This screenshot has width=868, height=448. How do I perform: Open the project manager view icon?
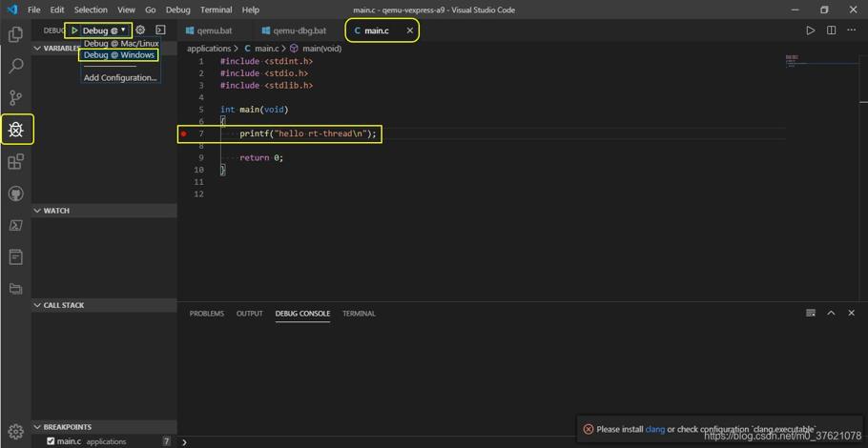click(x=16, y=256)
